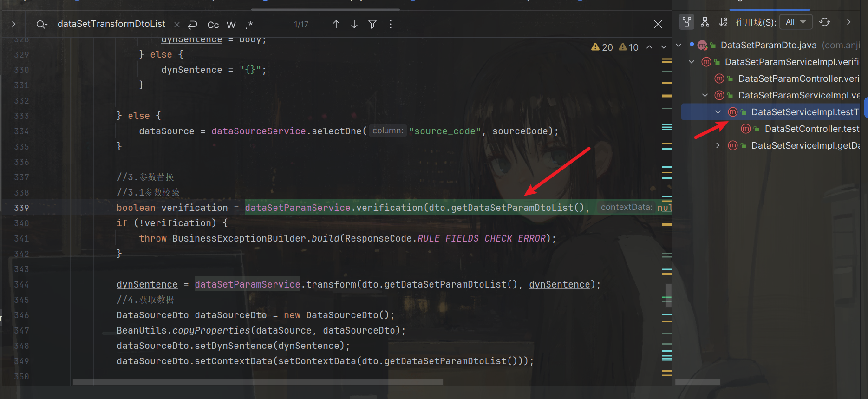The image size is (868, 399).
Task: Click editor horizontal scrollbar
Action: [x=258, y=382]
